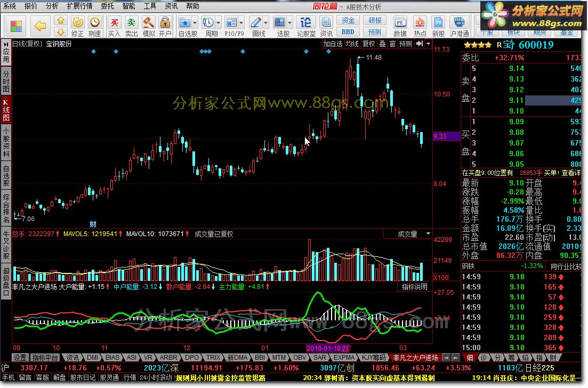Open the chart header options dropdown arrow
The height and width of the screenshot is (388, 588).
[x=428, y=44]
